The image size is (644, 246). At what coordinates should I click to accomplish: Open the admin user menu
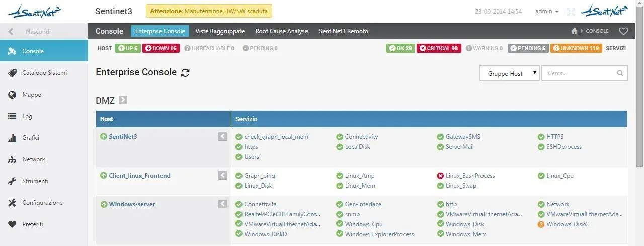[547, 11]
